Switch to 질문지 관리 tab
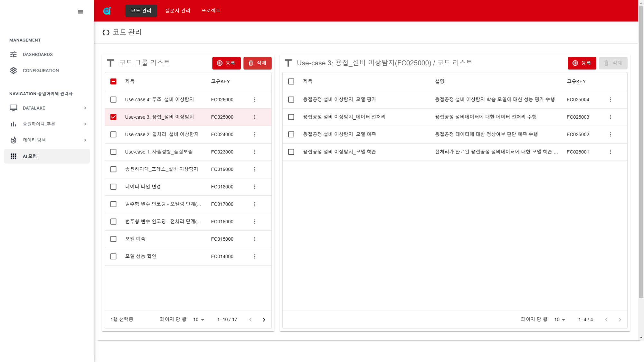This screenshot has width=644, height=362. pyautogui.click(x=178, y=11)
